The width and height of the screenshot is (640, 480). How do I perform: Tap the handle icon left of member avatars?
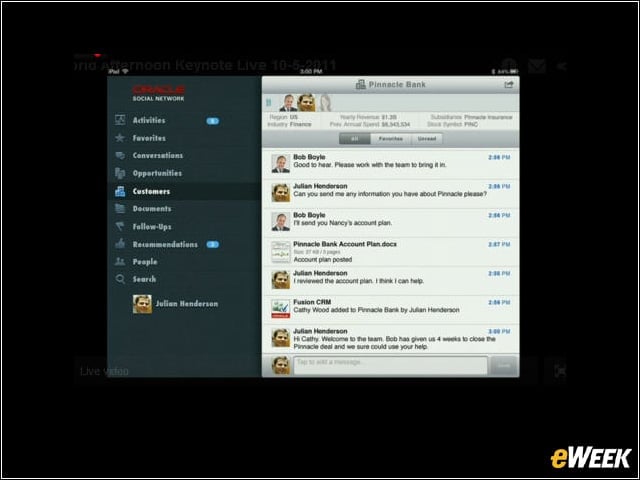tap(269, 102)
